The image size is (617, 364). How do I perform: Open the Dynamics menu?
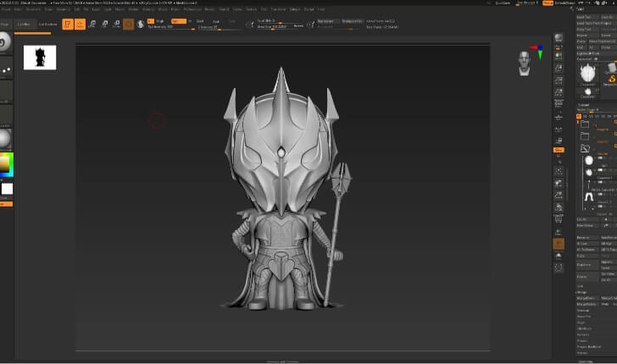[63, 9]
